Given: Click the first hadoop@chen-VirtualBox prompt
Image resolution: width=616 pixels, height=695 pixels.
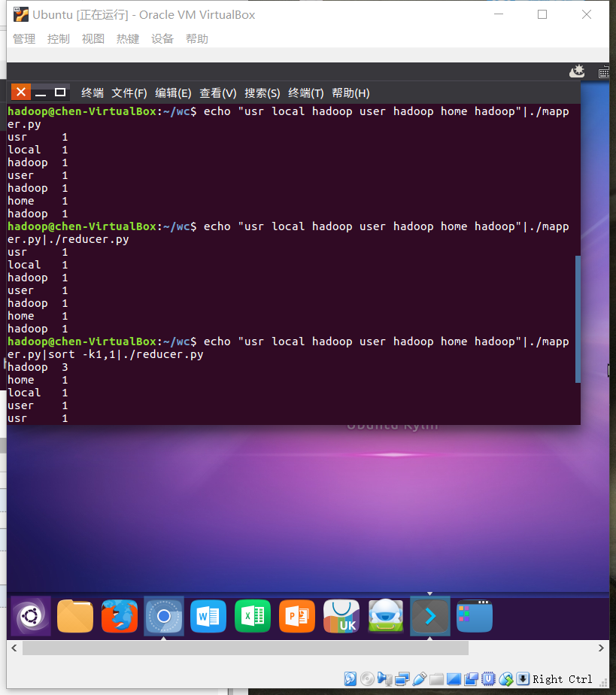Looking at the screenshot, I should pyautogui.click(x=102, y=111).
